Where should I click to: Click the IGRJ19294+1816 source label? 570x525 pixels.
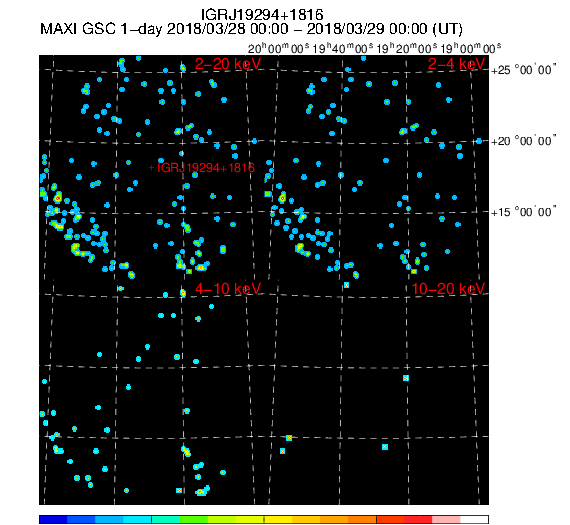click(206, 168)
